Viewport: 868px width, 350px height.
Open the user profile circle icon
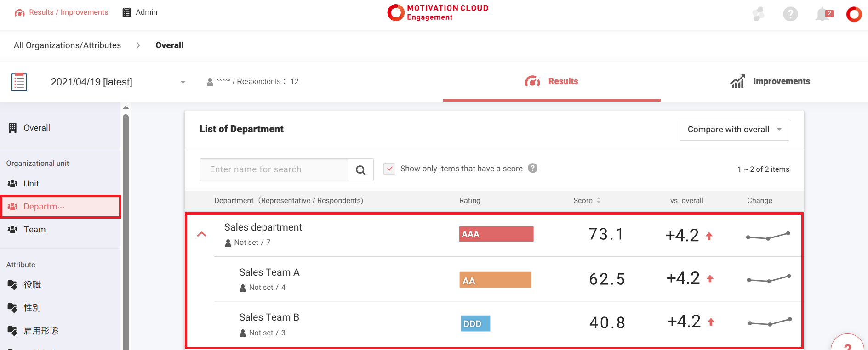coord(854,14)
